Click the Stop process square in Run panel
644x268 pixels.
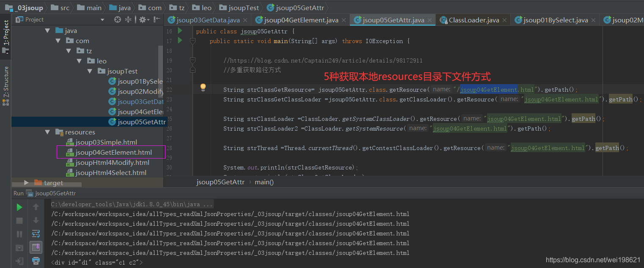[19, 221]
